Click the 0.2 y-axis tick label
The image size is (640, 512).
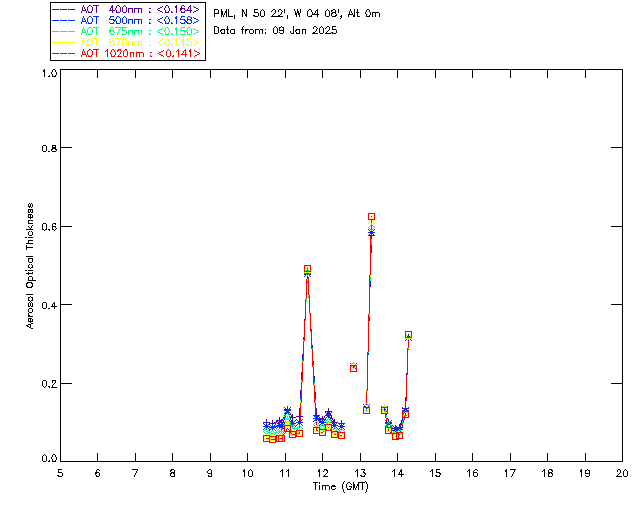click(x=49, y=384)
